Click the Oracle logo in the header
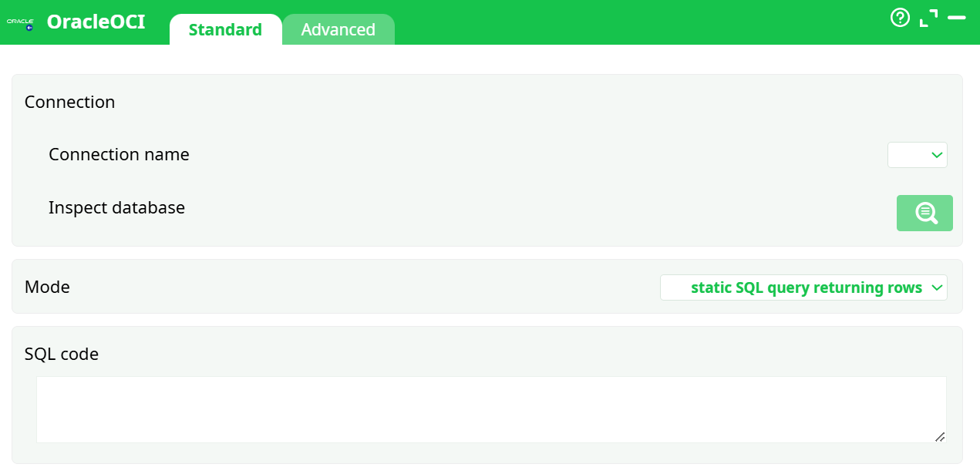 coord(20,22)
